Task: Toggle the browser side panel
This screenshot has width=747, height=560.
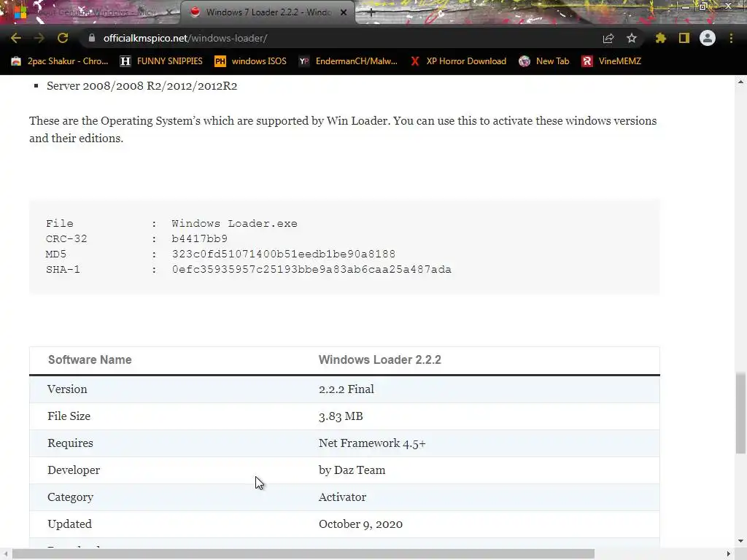Action: pyautogui.click(x=684, y=38)
